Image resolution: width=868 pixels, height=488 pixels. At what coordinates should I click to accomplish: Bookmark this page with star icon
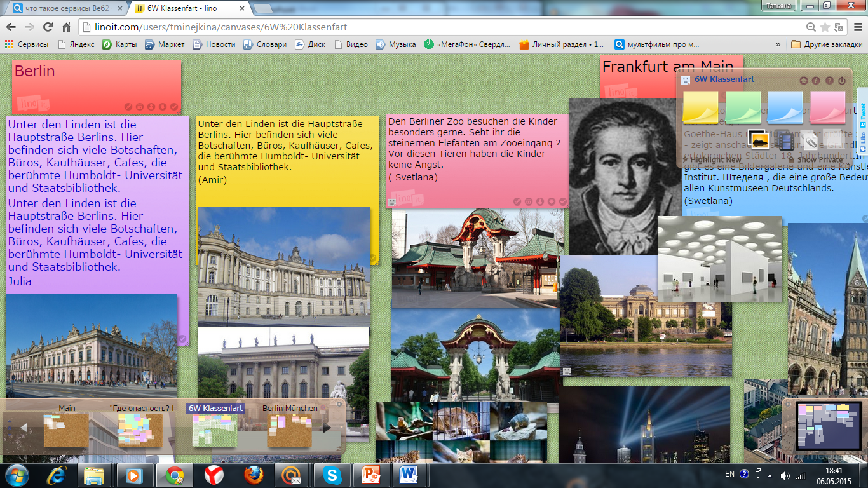tap(825, 27)
